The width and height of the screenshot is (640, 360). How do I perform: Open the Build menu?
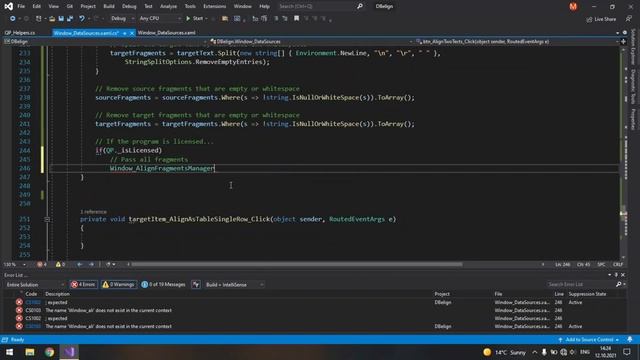109,7
